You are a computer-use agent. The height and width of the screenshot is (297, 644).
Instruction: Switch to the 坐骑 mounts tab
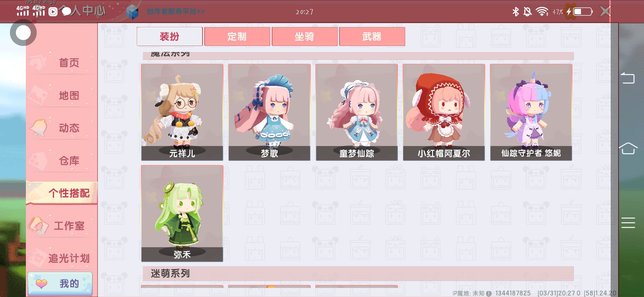305,36
